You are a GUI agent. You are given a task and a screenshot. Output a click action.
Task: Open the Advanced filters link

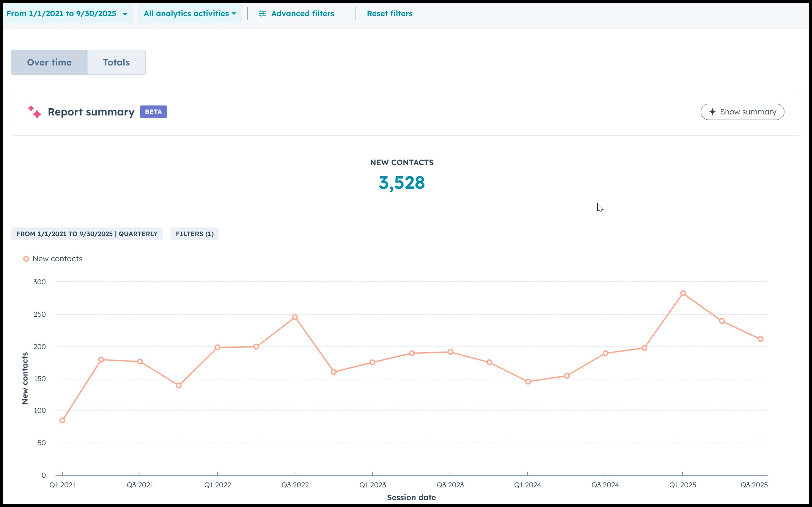pyautogui.click(x=302, y=14)
